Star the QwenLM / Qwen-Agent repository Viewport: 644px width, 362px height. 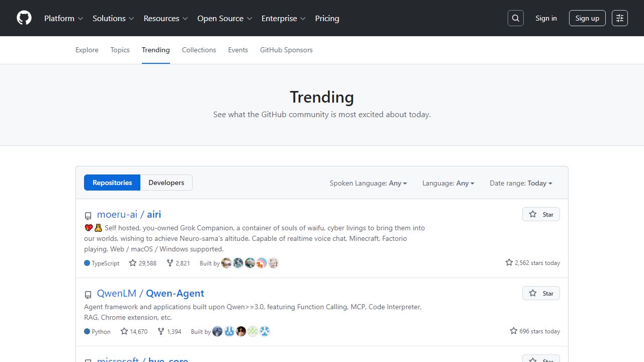541,293
